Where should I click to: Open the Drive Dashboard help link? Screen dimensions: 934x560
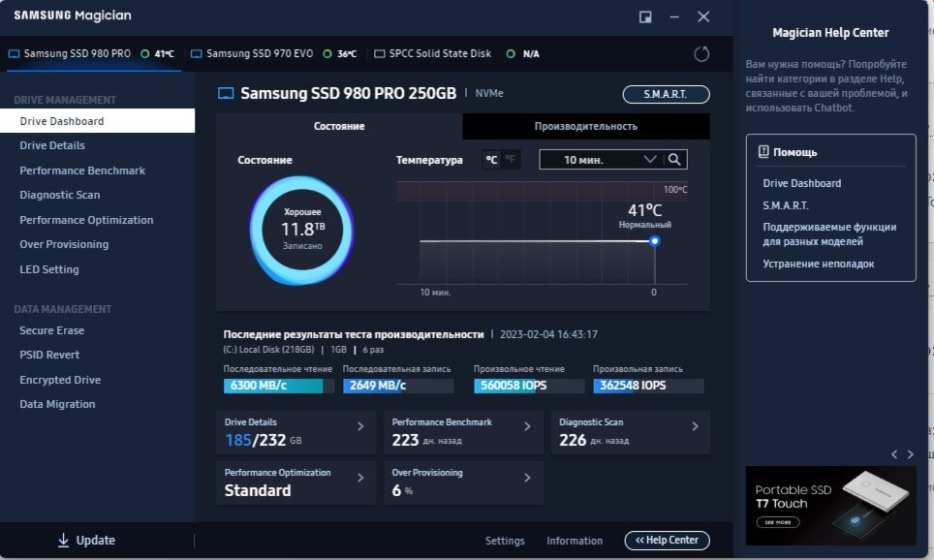click(x=802, y=183)
